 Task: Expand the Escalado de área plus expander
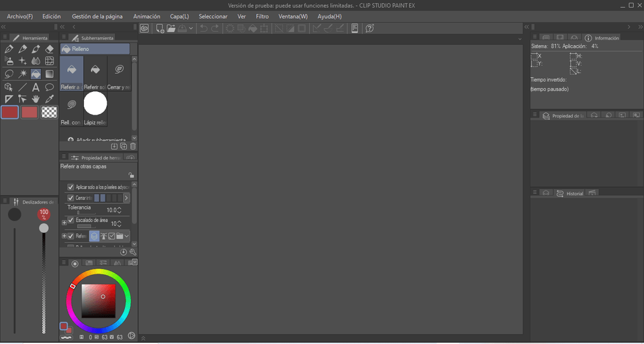tap(64, 222)
